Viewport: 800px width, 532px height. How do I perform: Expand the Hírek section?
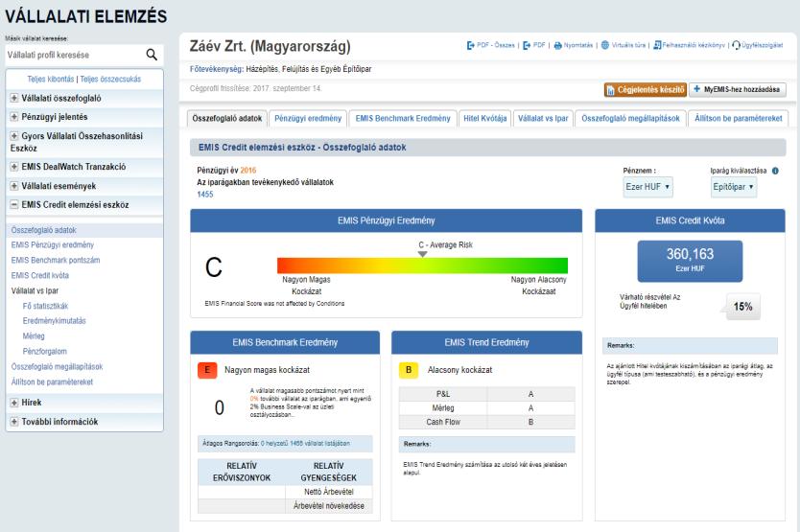click(x=14, y=403)
